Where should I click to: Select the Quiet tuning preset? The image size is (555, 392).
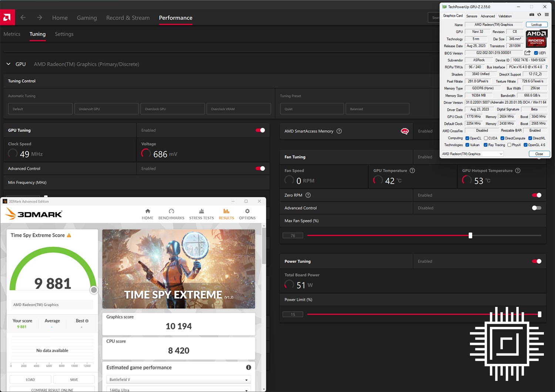click(312, 109)
